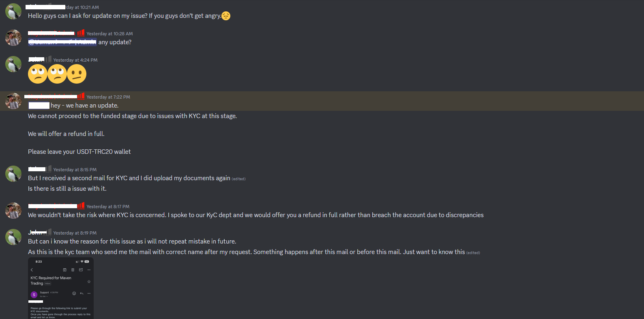Click the first eye-rolling emoji at 4:24 PM

(x=38, y=74)
